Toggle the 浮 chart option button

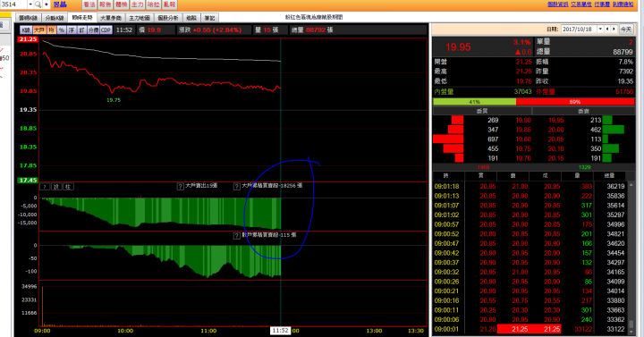72,30
